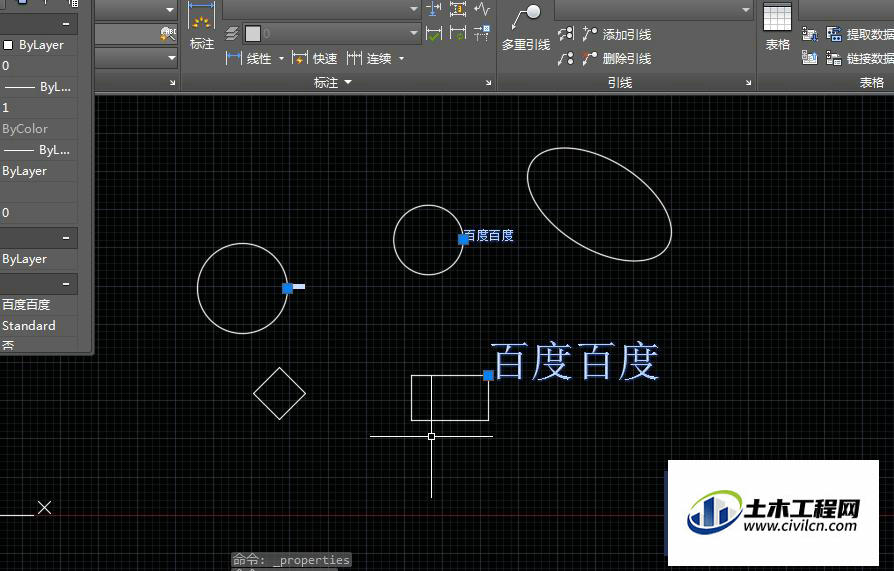Click the large 标注 dimension tool
The width and height of the screenshot is (894, 571).
[202, 27]
